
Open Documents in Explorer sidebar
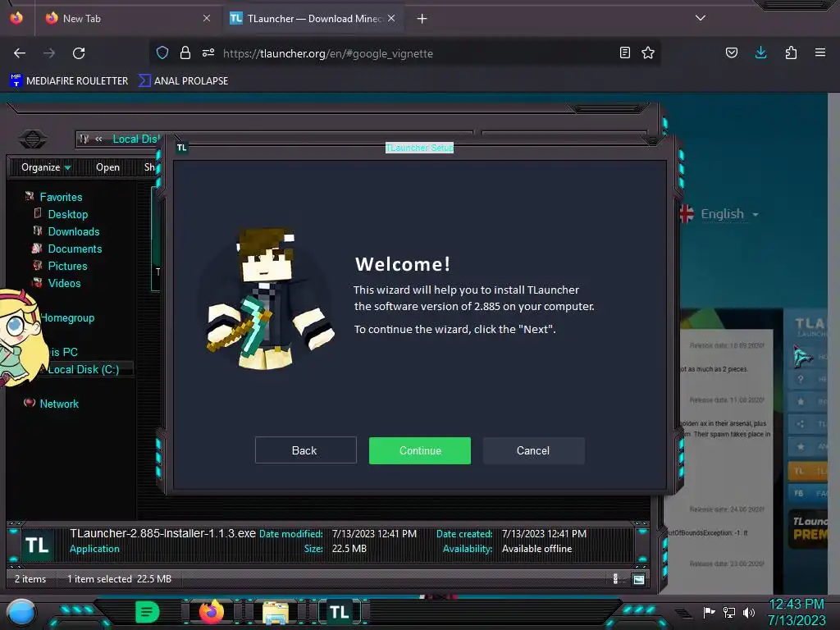pyautogui.click(x=75, y=249)
